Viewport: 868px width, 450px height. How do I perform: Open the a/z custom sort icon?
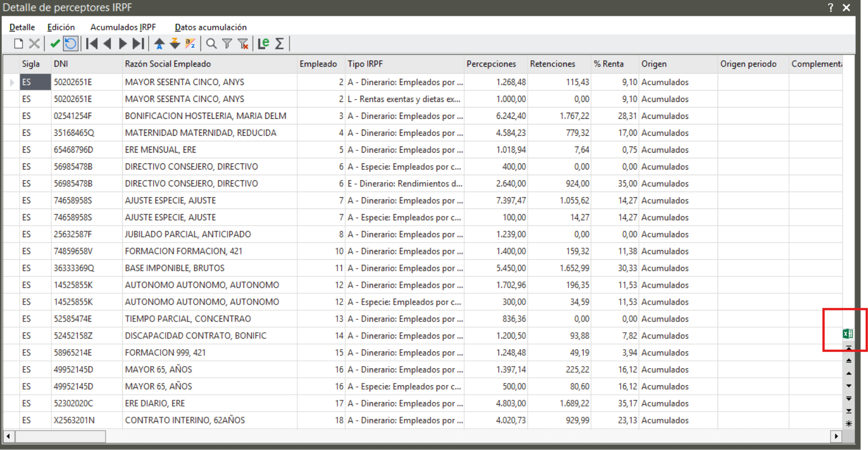tap(190, 43)
